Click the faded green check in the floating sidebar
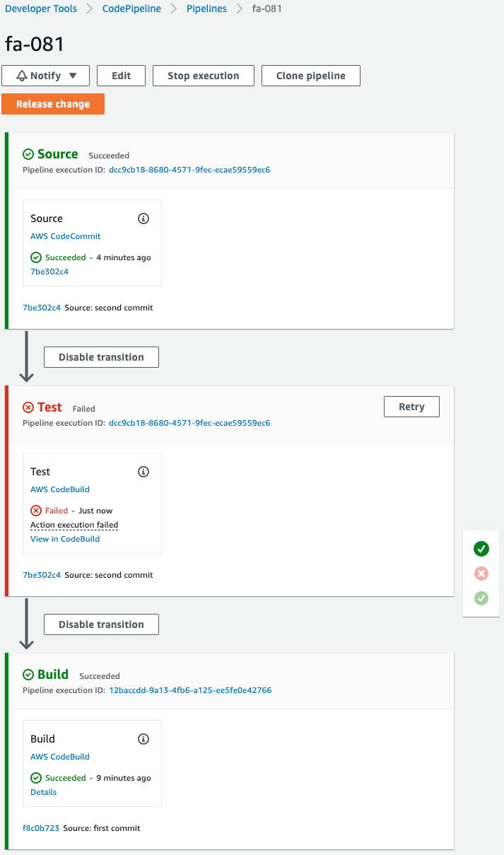Viewport: 504px width, 855px height. [481, 598]
